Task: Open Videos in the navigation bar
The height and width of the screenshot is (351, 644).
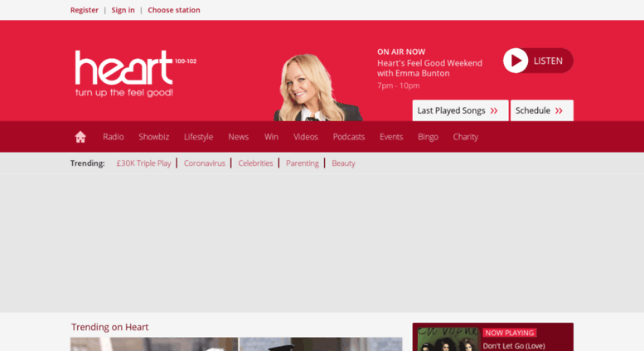Action: pos(306,137)
